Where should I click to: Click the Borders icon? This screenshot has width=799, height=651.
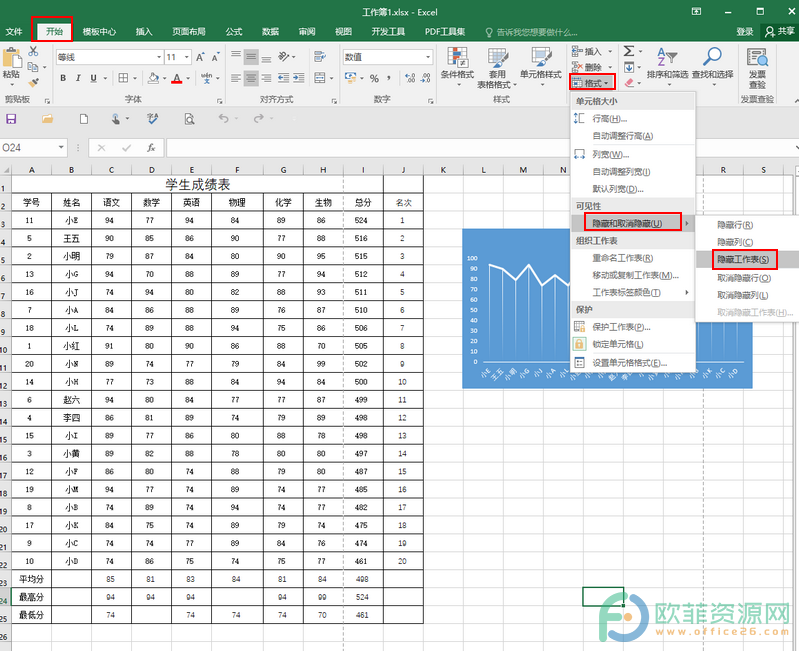point(123,78)
